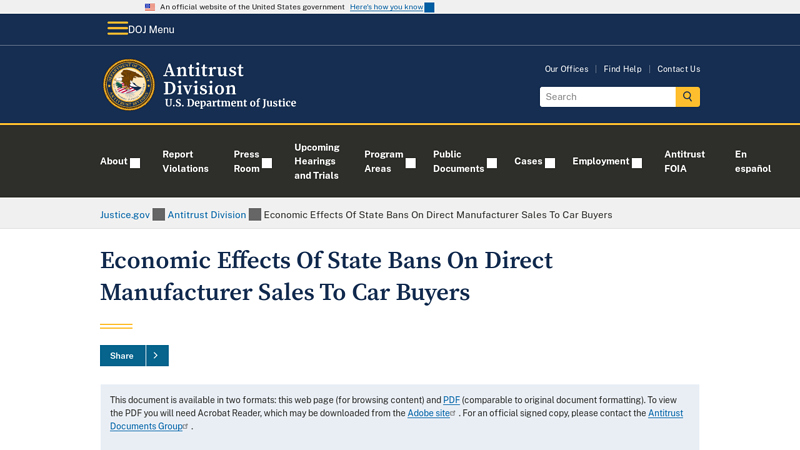Expand the Cases dropdown arrow
Screen dimensions: 800x450
pyautogui.click(x=550, y=163)
